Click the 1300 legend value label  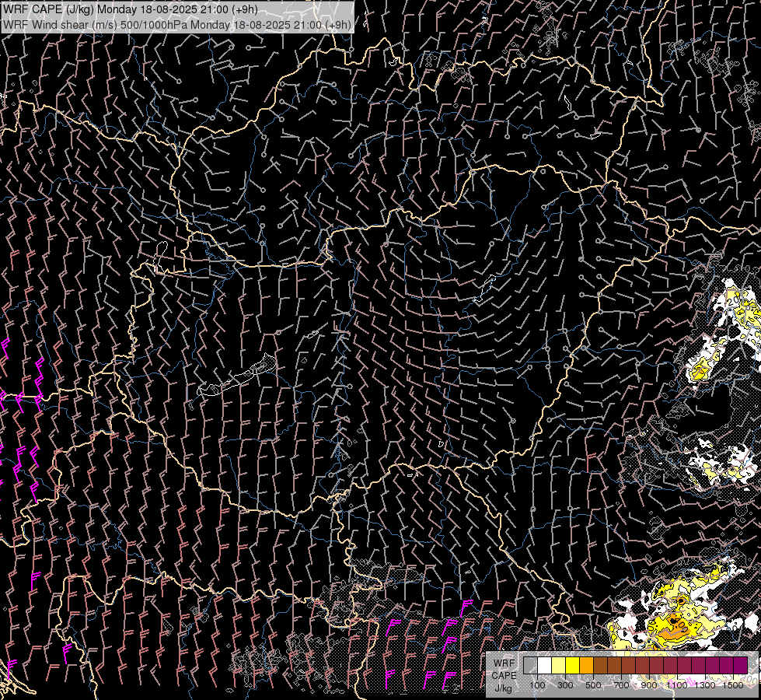point(705,685)
